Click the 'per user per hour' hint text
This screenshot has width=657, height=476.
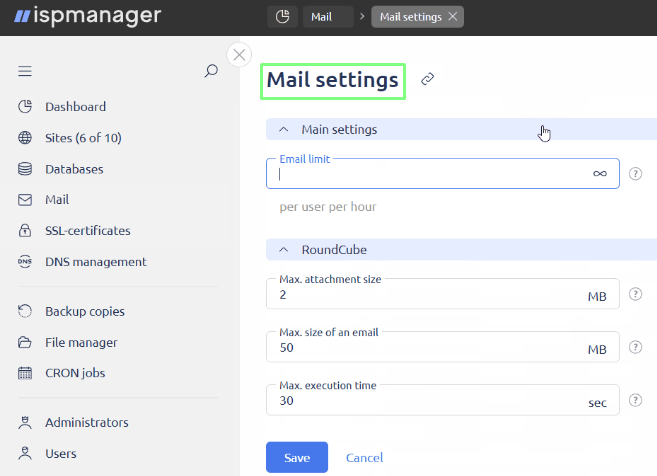328,207
